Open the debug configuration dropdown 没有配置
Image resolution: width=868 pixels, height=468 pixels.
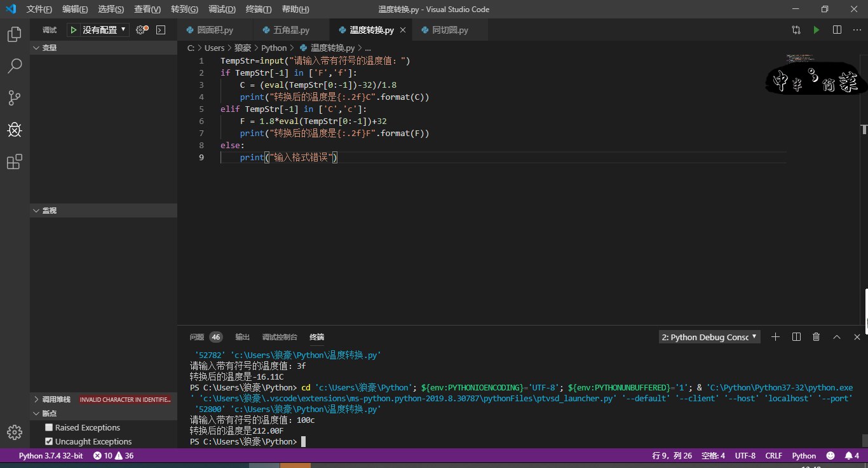tap(104, 30)
